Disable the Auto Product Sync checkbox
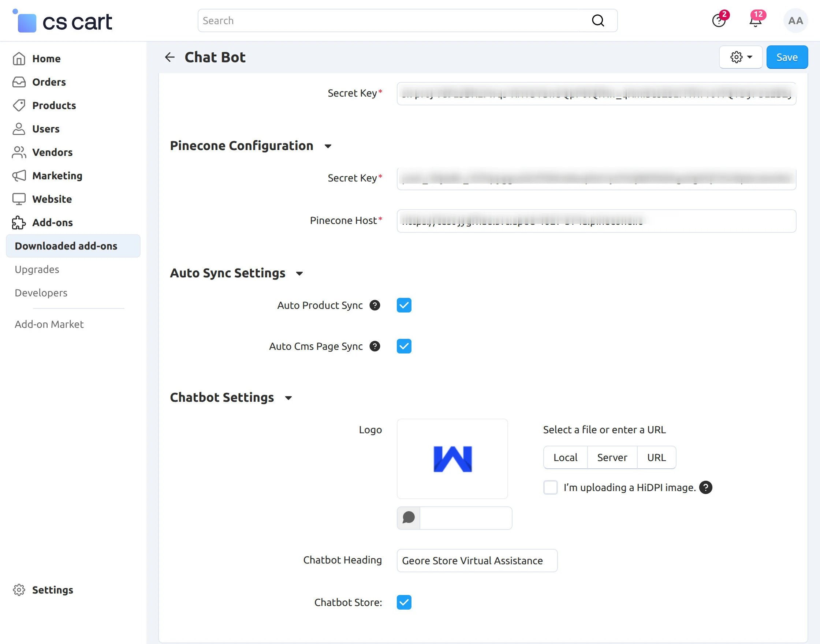Viewport: 820px width, 644px height. pos(404,305)
